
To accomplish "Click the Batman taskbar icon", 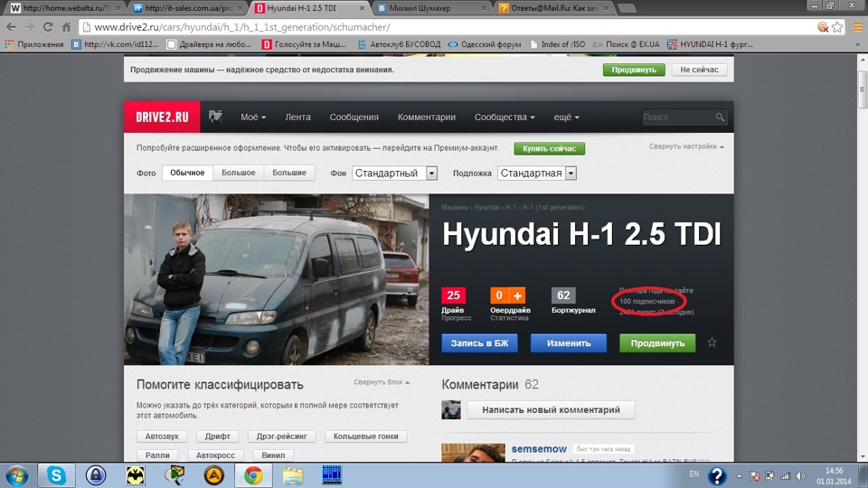I will coord(135,475).
